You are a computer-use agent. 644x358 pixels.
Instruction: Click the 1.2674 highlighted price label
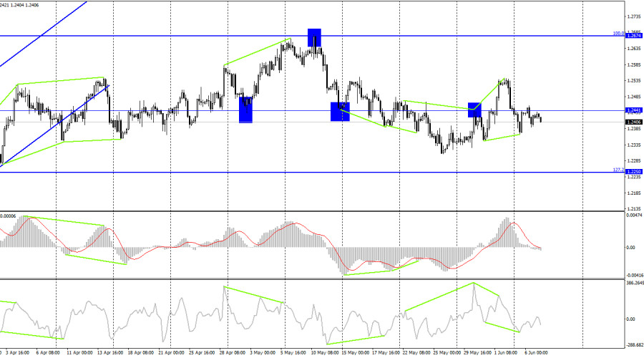click(x=633, y=36)
